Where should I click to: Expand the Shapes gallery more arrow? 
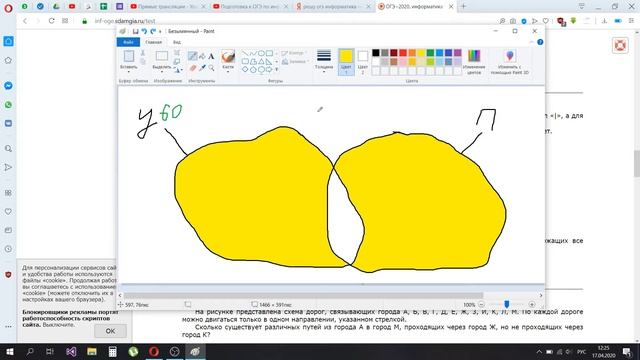pos(276,69)
